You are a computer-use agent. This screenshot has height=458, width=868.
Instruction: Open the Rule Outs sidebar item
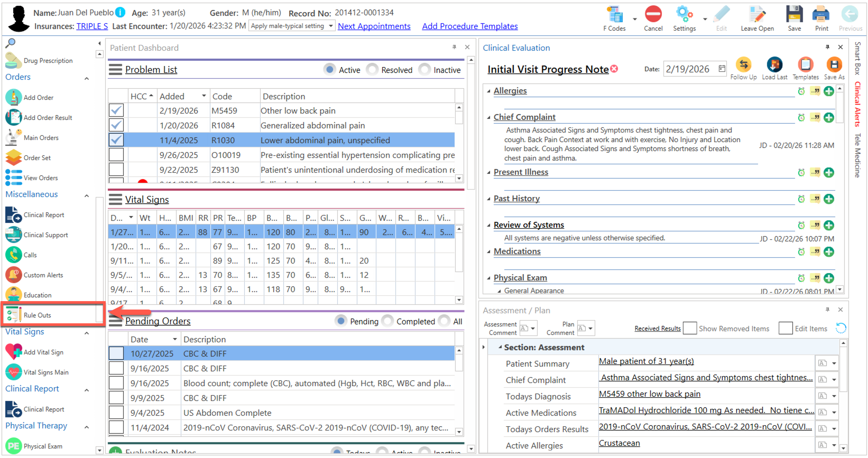click(x=37, y=315)
